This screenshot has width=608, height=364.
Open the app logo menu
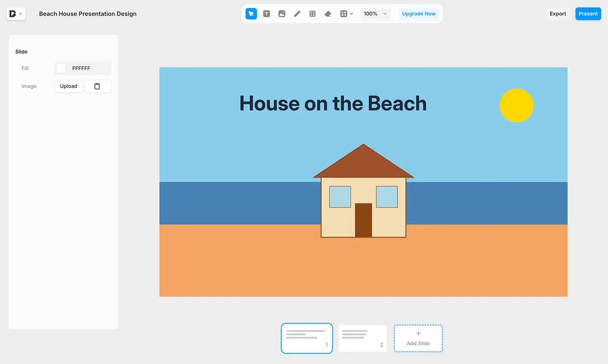click(13, 14)
